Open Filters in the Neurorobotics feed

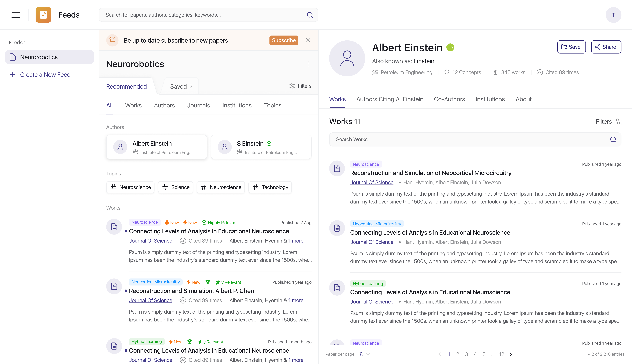pos(301,86)
